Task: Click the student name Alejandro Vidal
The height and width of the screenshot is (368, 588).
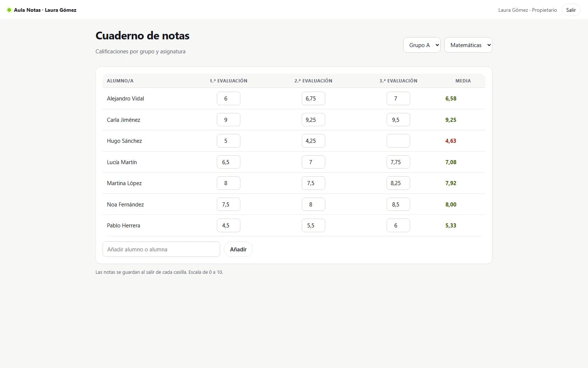Action: (x=125, y=99)
